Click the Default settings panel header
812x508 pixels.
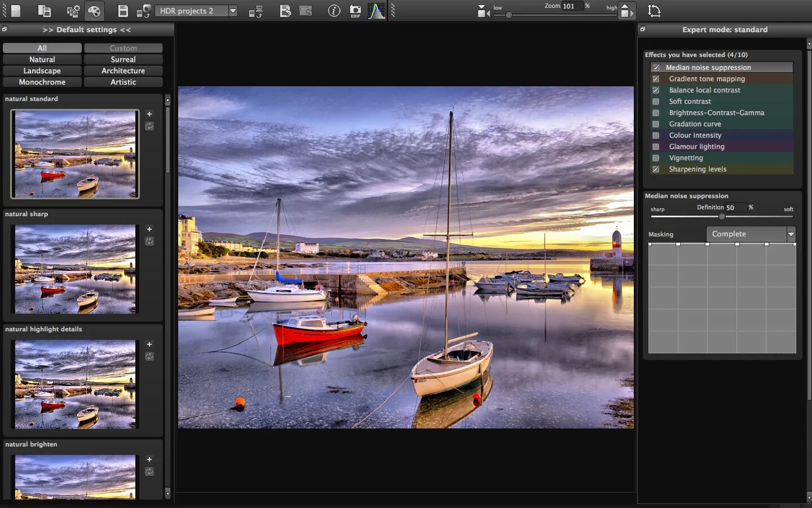(87, 29)
